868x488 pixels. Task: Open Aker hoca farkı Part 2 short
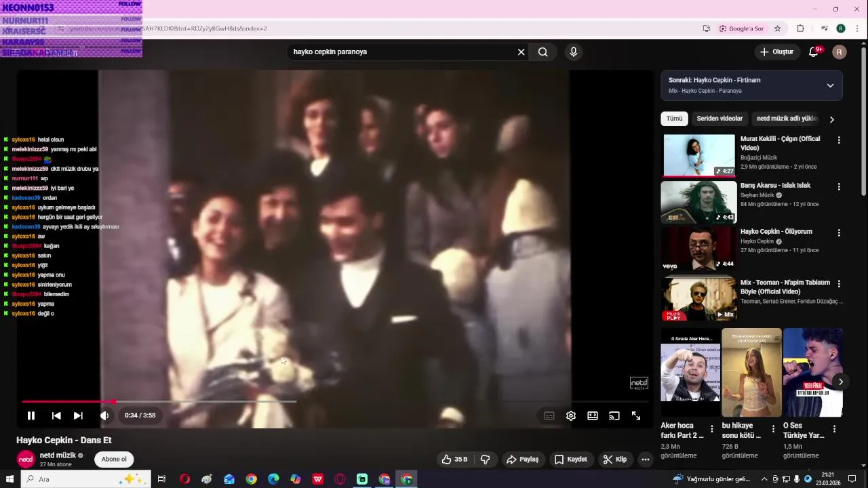pyautogui.click(x=690, y=373)
